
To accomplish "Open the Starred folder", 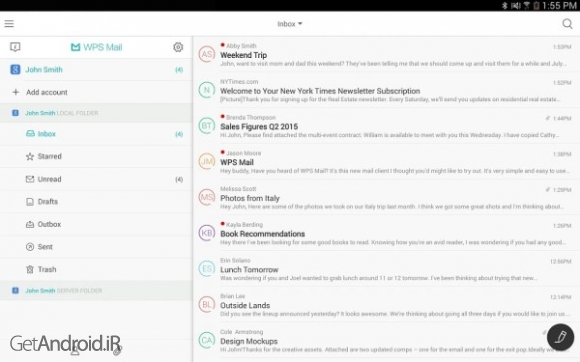I will pos(96,156).
